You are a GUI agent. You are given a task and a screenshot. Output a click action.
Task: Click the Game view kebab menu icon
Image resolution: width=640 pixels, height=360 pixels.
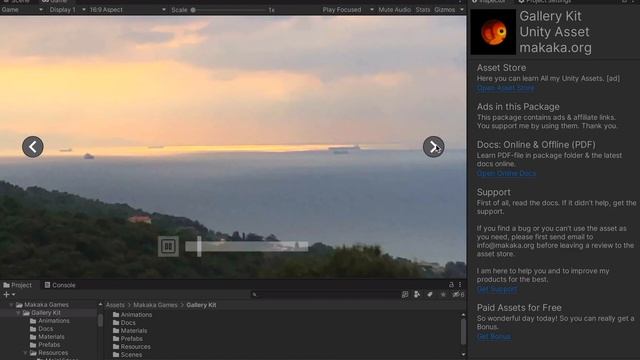460,1
